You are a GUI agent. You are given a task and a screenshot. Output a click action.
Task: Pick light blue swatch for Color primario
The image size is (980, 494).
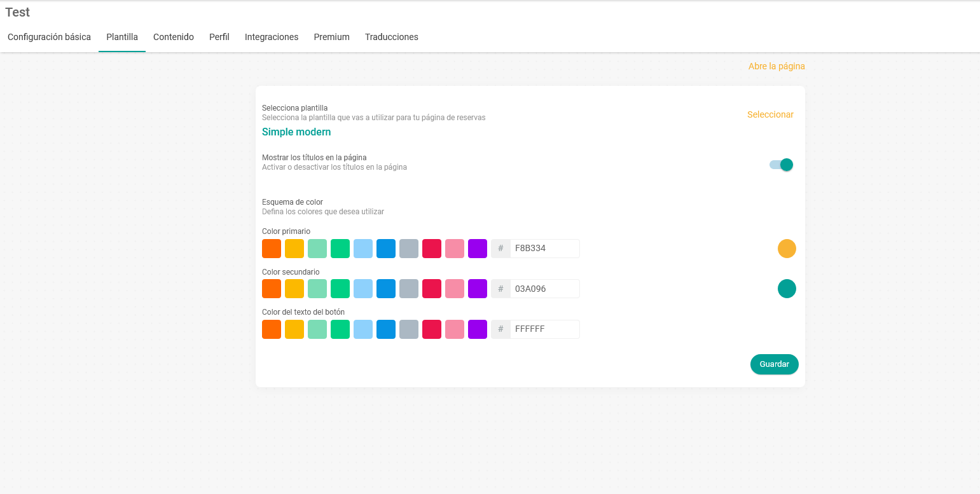363,249
